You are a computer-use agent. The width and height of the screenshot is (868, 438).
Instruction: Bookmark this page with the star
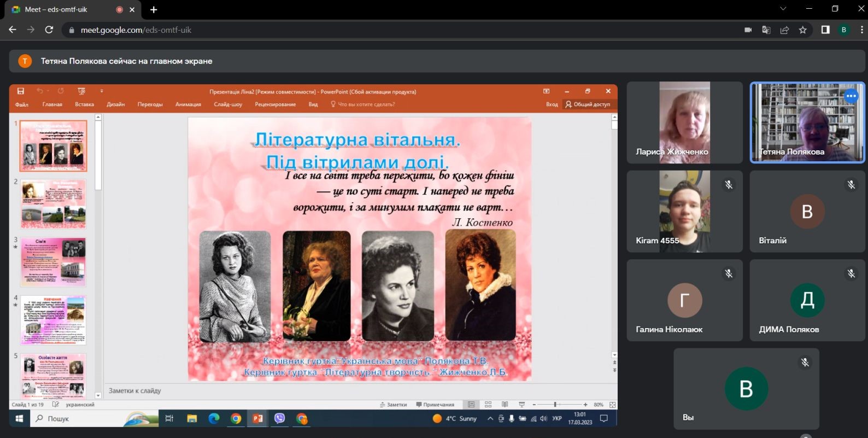pyautogui.click(x=802, y=30)
